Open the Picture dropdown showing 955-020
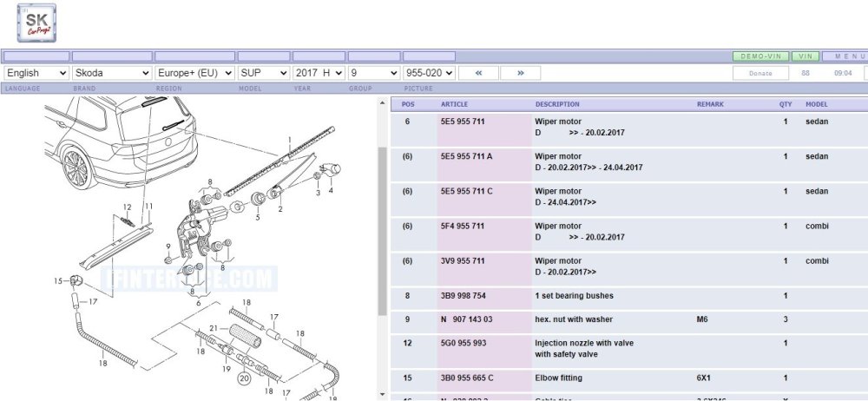868x401 pixels. pos(429,73)
